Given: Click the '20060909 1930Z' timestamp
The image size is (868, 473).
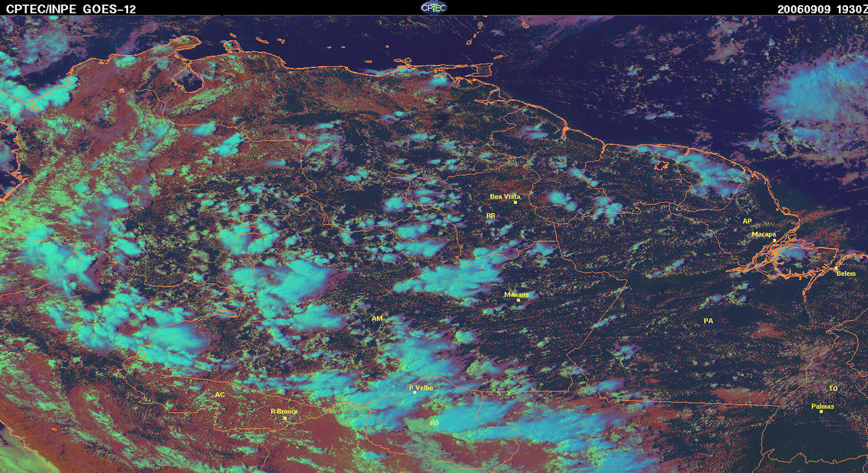Looking at the screenshot, I should tap(821, 9).
